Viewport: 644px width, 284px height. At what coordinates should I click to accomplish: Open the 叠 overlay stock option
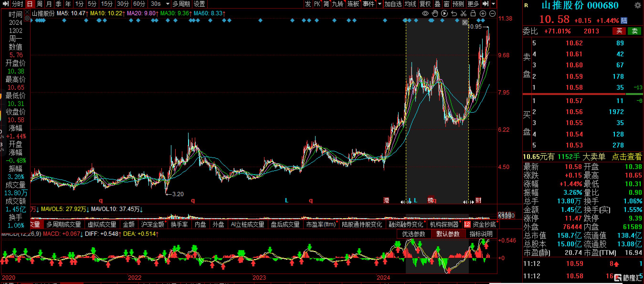(438, 4)
